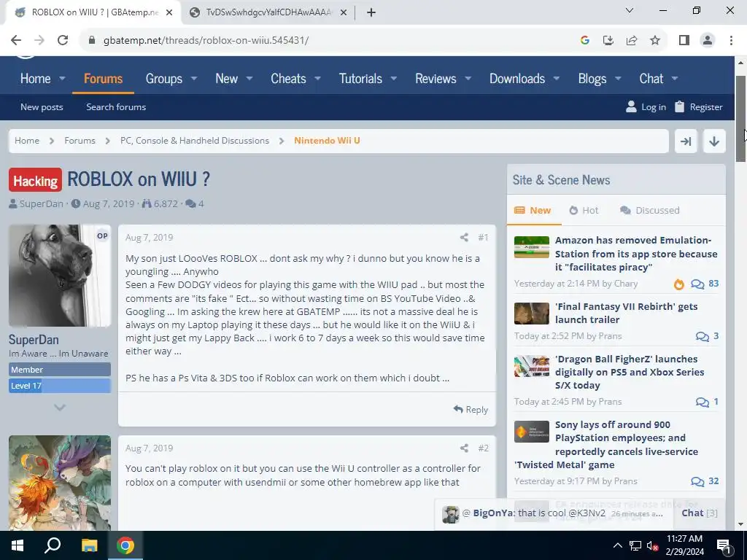
Task: Click the hot flame icon on Amazon news
Action: tap(679, 284)
